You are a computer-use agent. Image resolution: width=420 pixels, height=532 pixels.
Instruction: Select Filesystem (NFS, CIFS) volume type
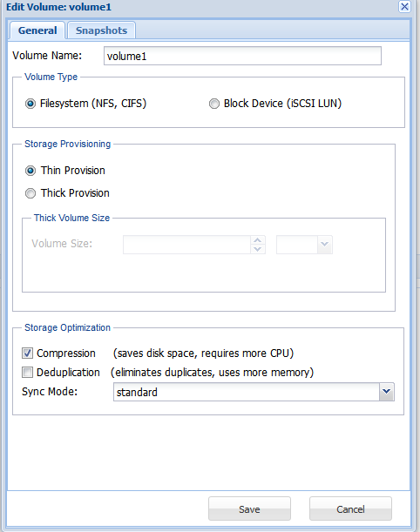coord(30,104)
